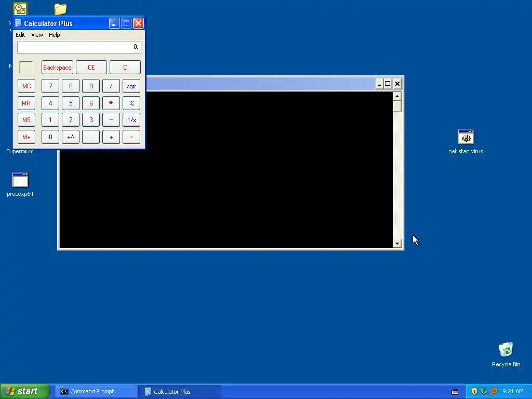Open the Edit menu in Calculator
532x399 pixels.
click(x=20, y=35)
